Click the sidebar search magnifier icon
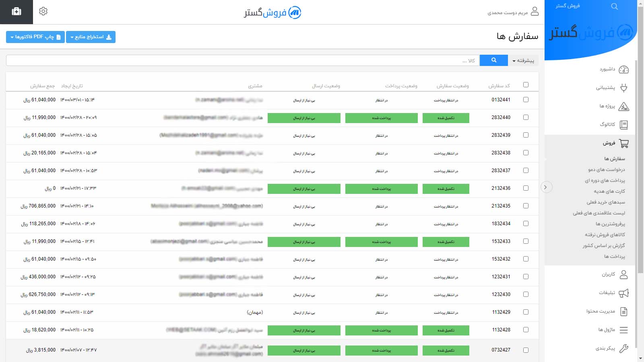 pyautogui.click(x=614, y=6)
